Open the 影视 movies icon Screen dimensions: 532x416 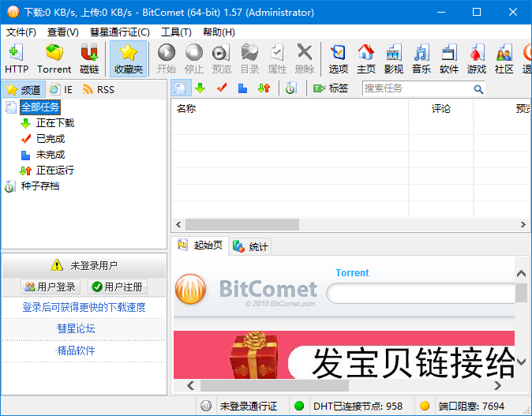point(394,59)
